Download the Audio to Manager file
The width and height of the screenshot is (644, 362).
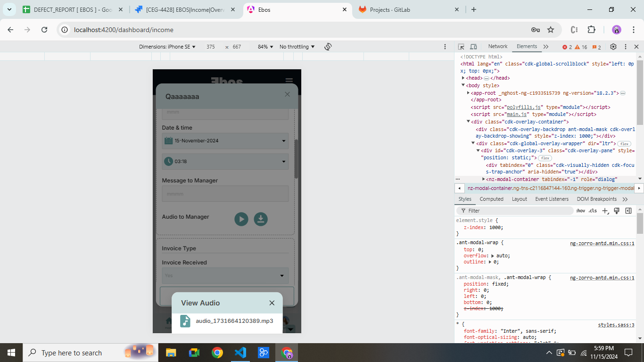tap(261, 219)
